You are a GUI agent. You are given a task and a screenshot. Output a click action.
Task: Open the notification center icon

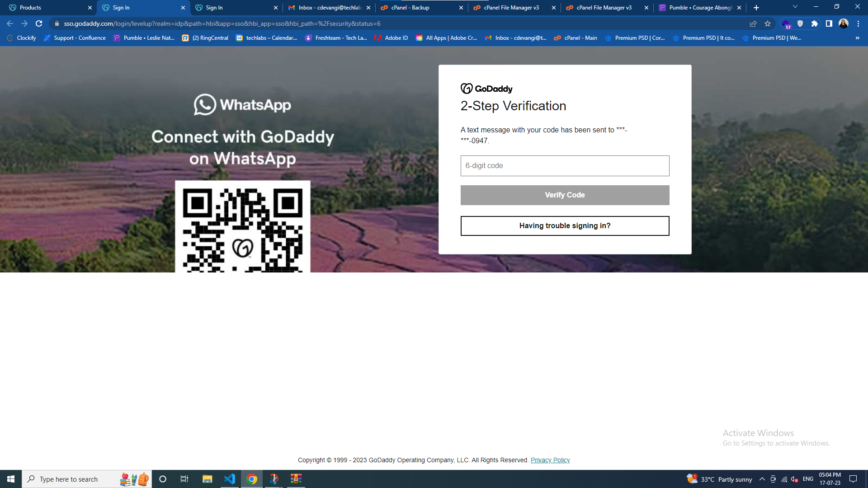coord(853,479)
